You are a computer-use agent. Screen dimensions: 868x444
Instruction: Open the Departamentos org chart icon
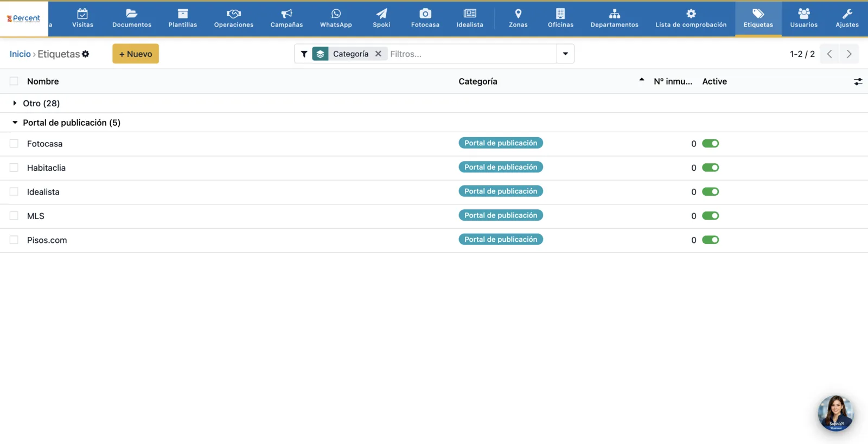(x=615, y=14)
